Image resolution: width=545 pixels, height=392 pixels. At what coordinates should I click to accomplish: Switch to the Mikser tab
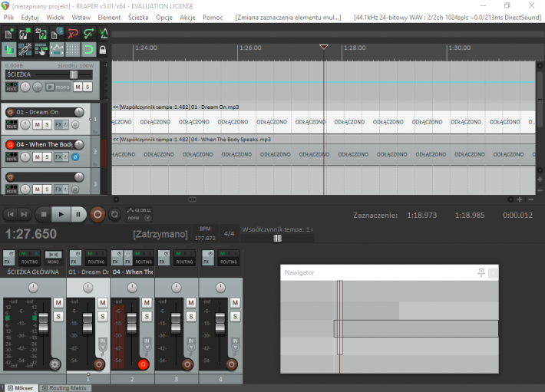pos(21,388)
